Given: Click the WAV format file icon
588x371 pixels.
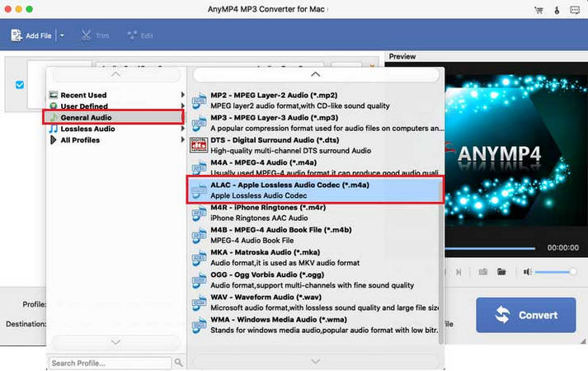Looking at the screenshot, I should [199, 303].
